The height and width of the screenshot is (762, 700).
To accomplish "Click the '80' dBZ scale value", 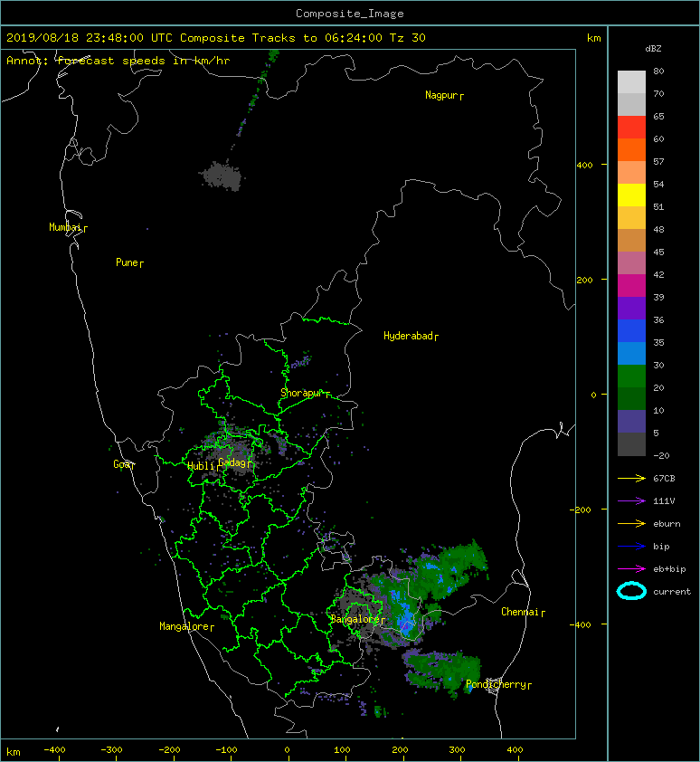I will pos(658,71).
